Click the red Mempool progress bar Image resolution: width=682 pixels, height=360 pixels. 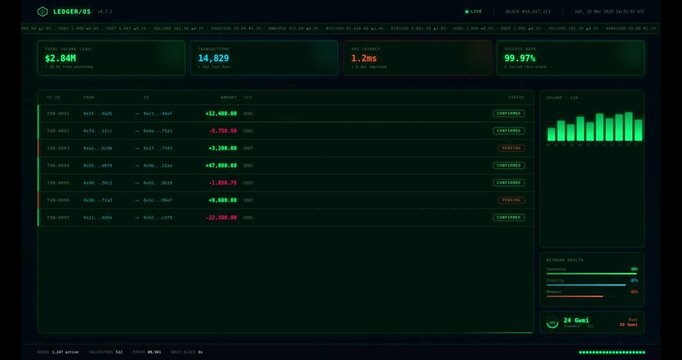575,296
